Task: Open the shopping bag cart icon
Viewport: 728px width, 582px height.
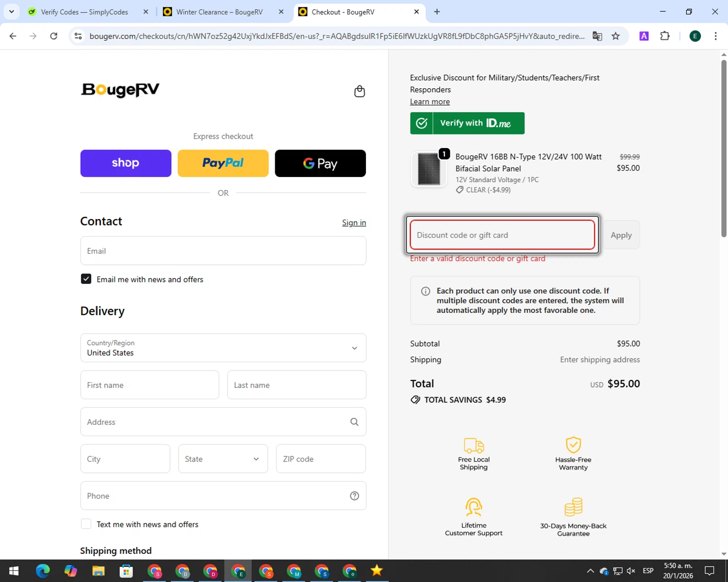Action: 360,91
